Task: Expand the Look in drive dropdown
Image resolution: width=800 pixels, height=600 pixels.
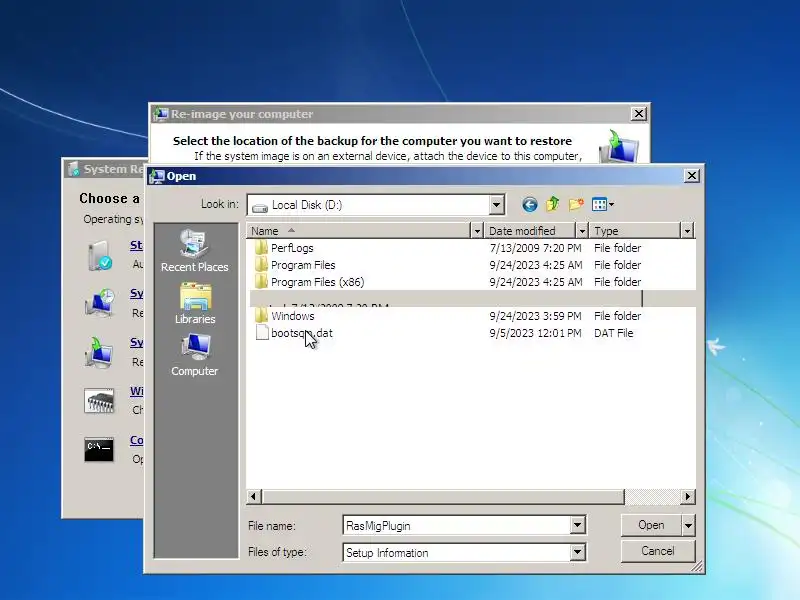Action: coord(496,205)
